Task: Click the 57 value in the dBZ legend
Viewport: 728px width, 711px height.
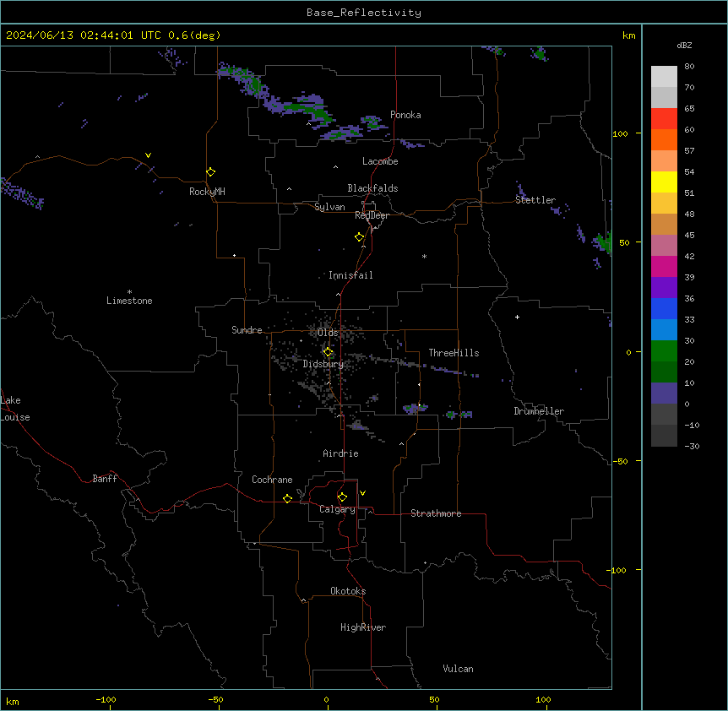Action: [689, 151]
